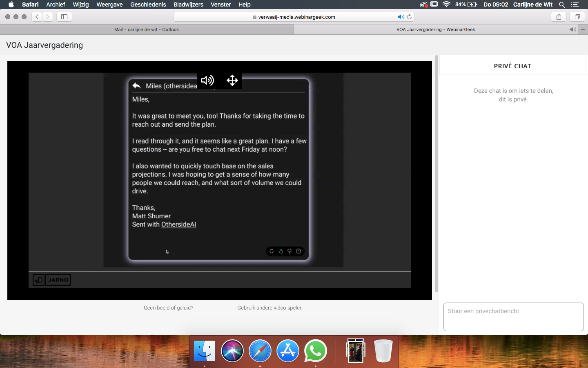Open the Venster menu
Image resolution: width=588 pixels, height=368 pixels.
click(220, 4)
